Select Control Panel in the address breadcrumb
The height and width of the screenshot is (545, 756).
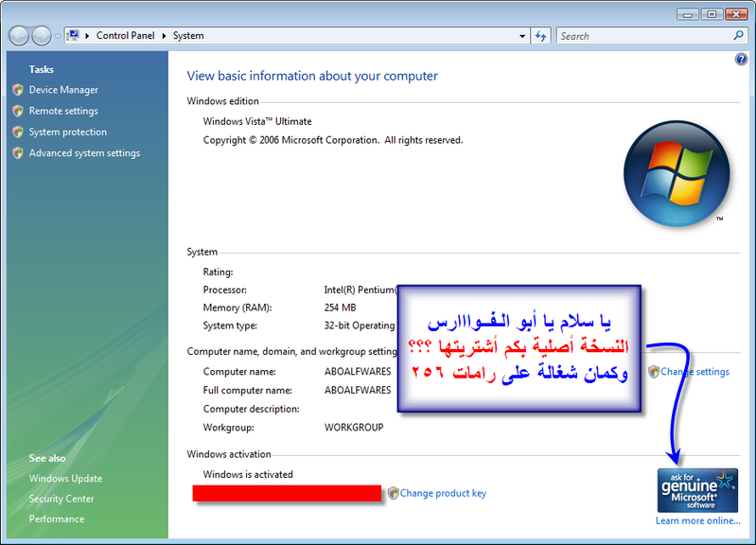point(125,36)
